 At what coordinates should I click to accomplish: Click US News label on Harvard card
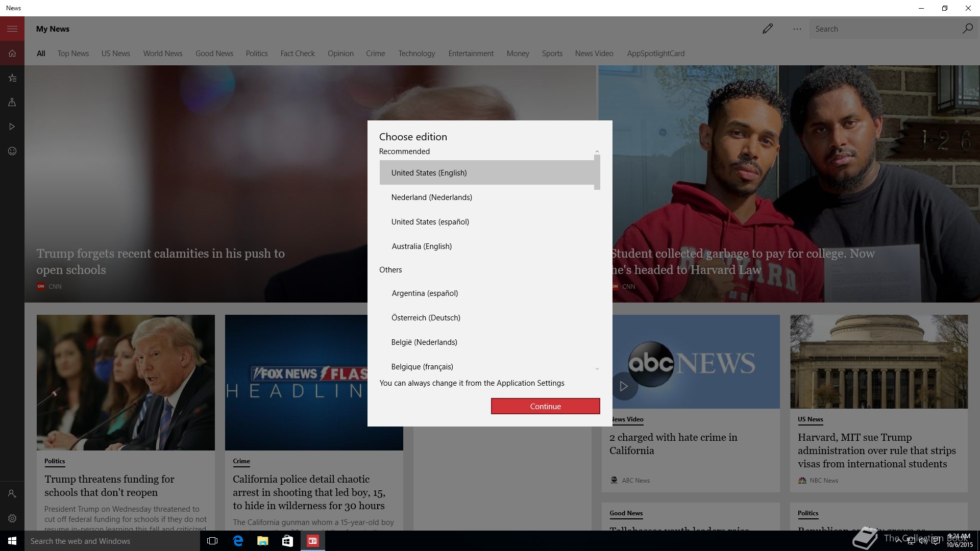click(x=811, y=419)
